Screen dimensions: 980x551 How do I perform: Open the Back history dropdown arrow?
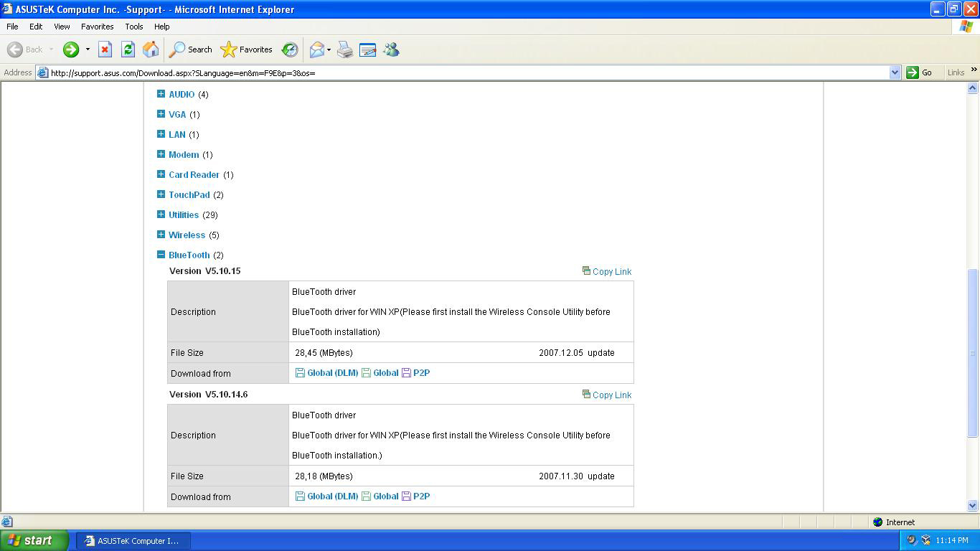coord(51,50)
